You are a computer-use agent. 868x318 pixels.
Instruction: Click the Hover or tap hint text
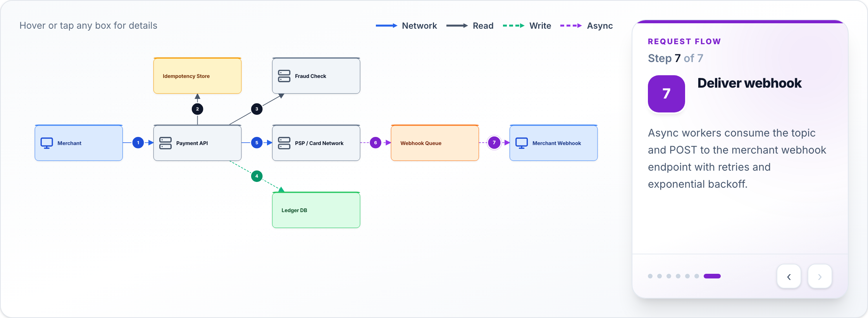click(x=88, y=26)
